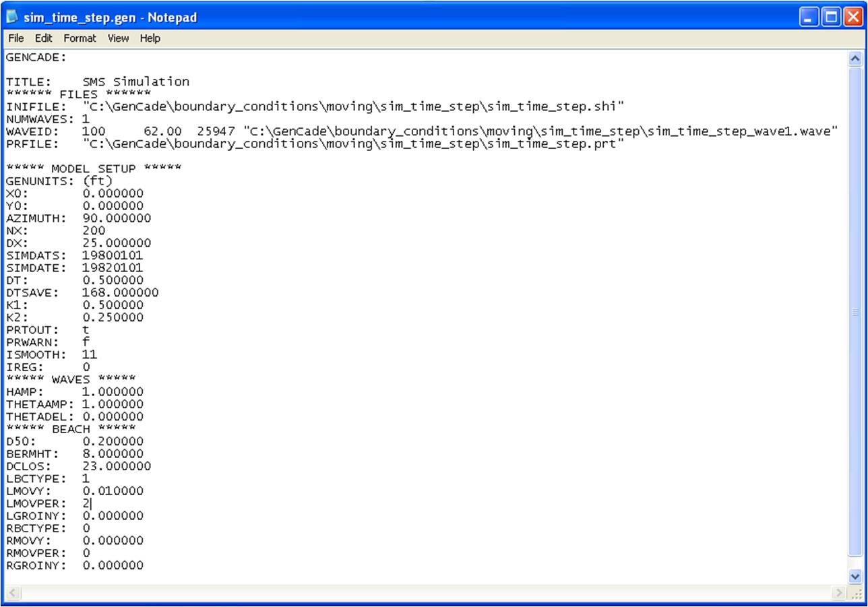Click the GENUNITS value (ft)

pyautogui.click(x=98, y=181)
